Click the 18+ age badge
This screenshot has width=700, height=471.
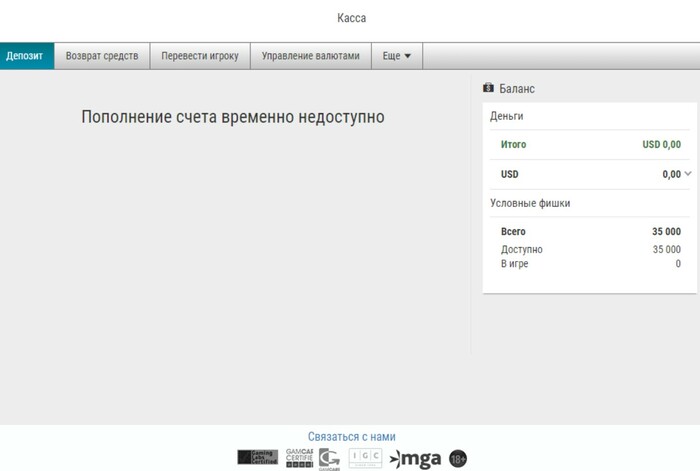pos(458,459)
